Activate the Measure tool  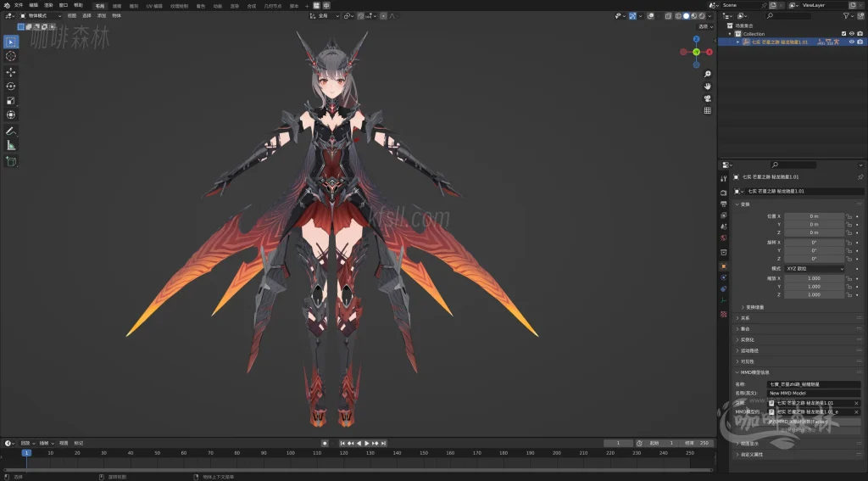click(x=10, y=145)
